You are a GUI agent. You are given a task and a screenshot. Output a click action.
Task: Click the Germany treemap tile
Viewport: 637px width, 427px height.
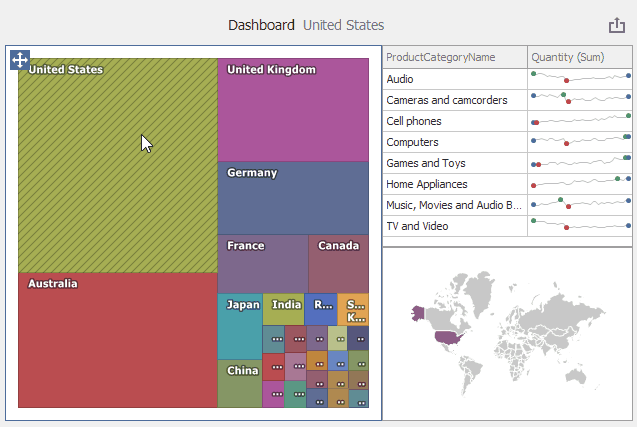pos(292,198)
